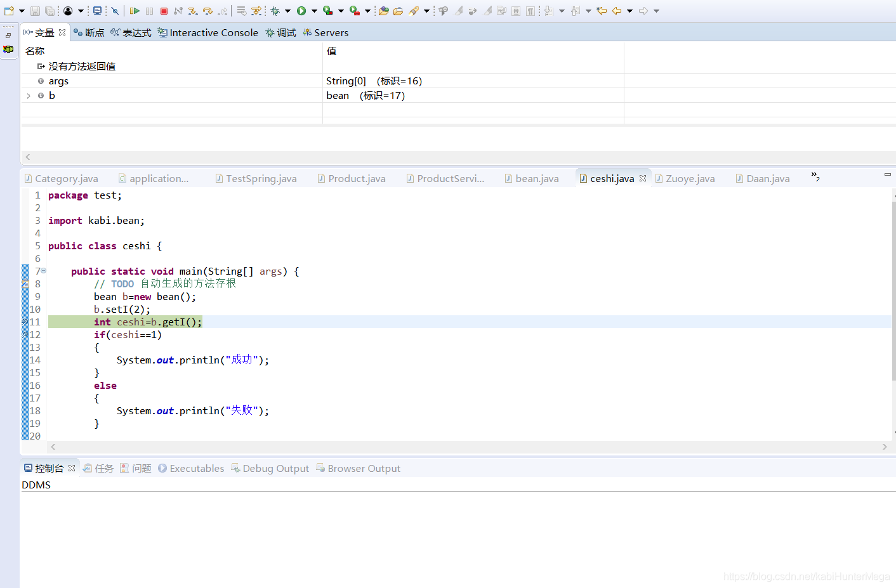Close the 变量 (Variables) view tab

pyautogui.click(x=62, y=32)
